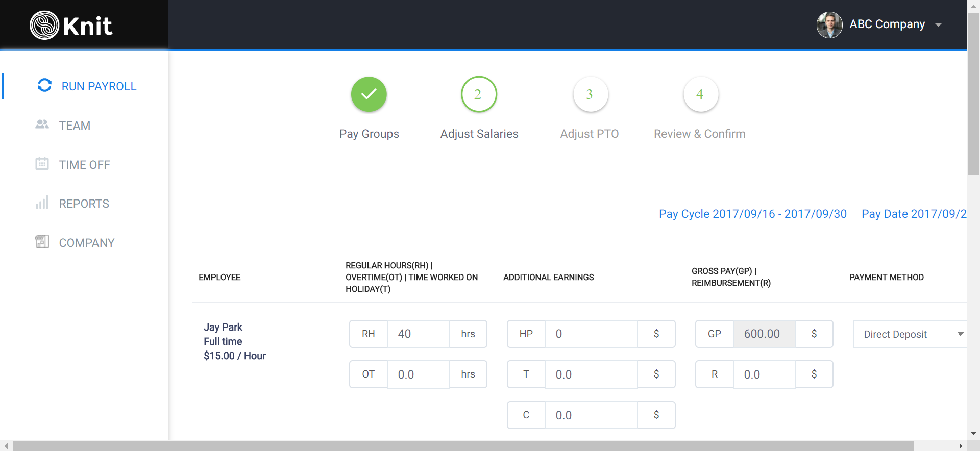Click the ABC Company profile avatar
The width and height of the screenshot is (980, 451).
[x=829, y=24]
